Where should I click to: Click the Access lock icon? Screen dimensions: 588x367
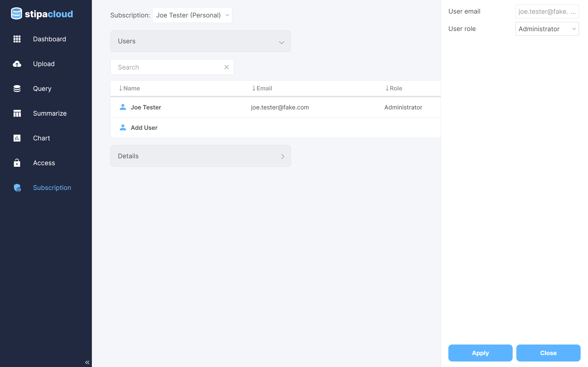pyautogui.click(x=17, y=163)
